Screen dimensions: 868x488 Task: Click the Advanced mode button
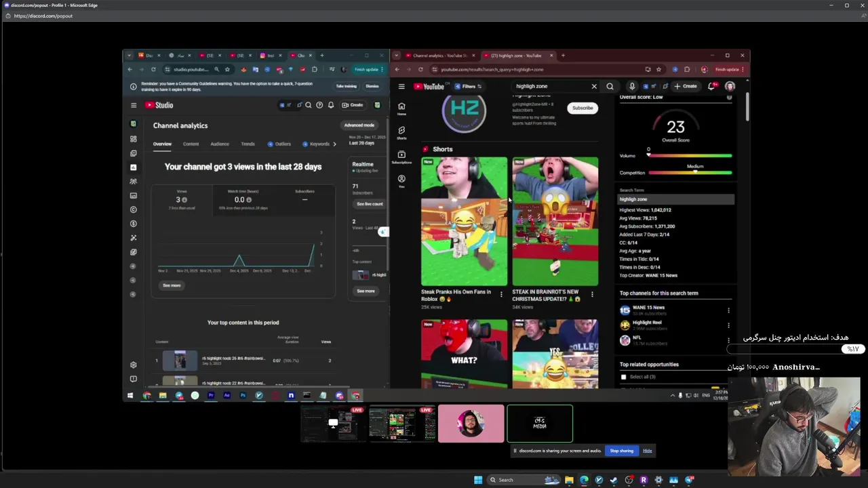[x=359, y=125]
